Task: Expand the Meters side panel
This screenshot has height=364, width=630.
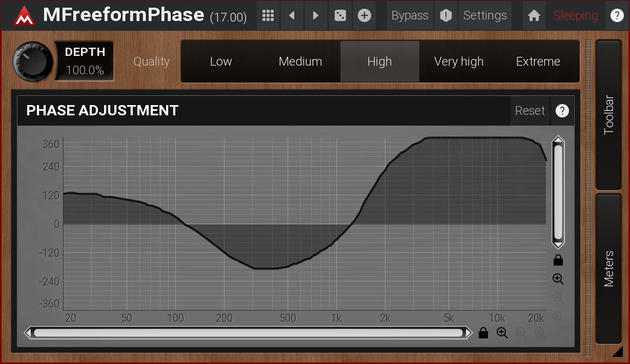Action: point(608,268)
